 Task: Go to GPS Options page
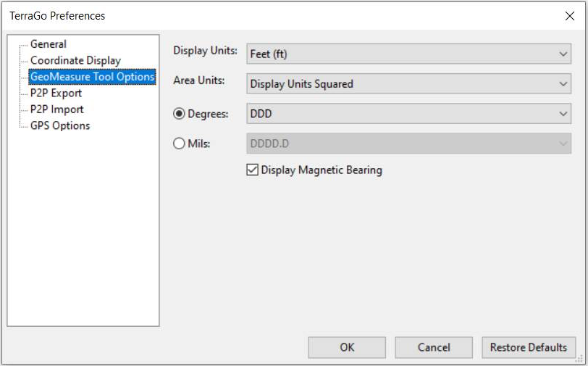[x=60, y=125]
